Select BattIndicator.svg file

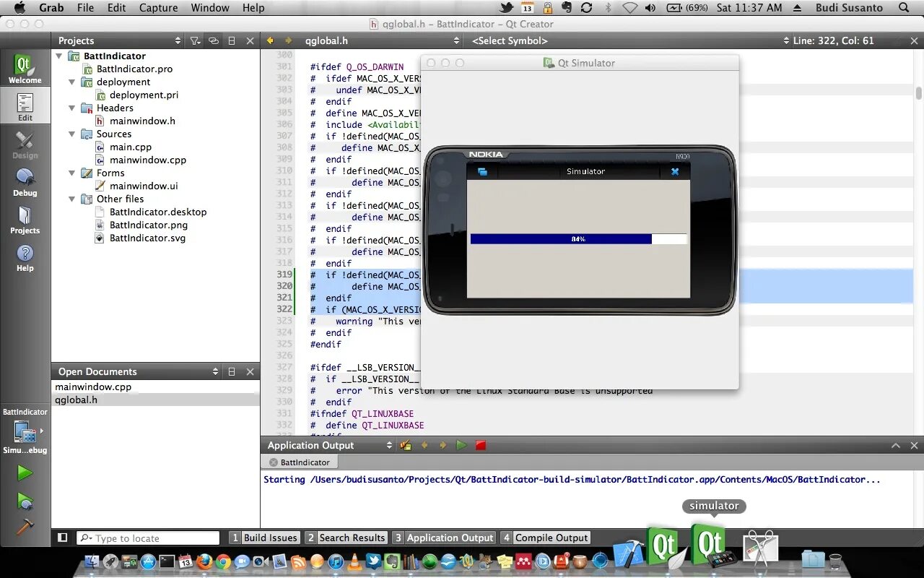point(147,238)
